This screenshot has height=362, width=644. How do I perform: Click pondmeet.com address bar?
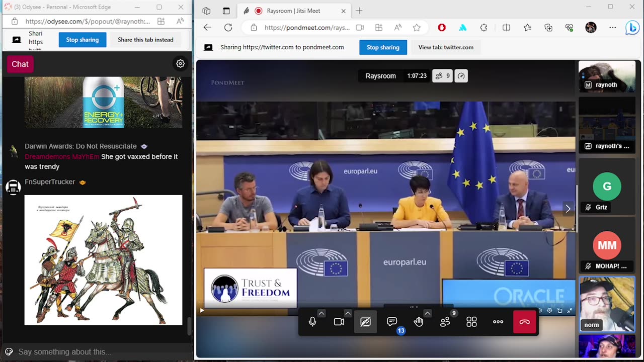(307, 28)
